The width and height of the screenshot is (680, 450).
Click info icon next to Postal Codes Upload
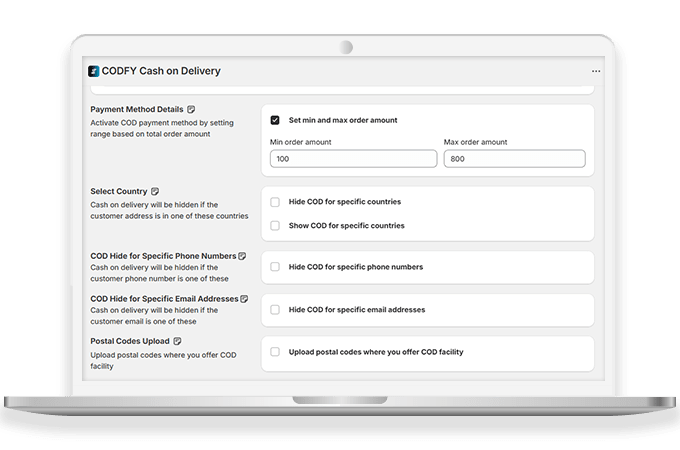click(x=177, y=341)
